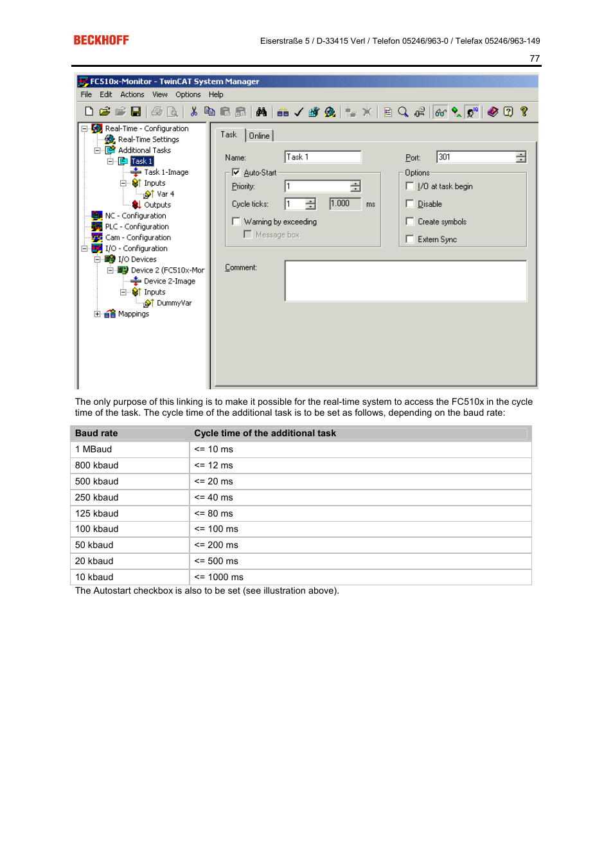613x868 pixels.
Task: Collapse the Additional Tasks node
Action: 97,150
